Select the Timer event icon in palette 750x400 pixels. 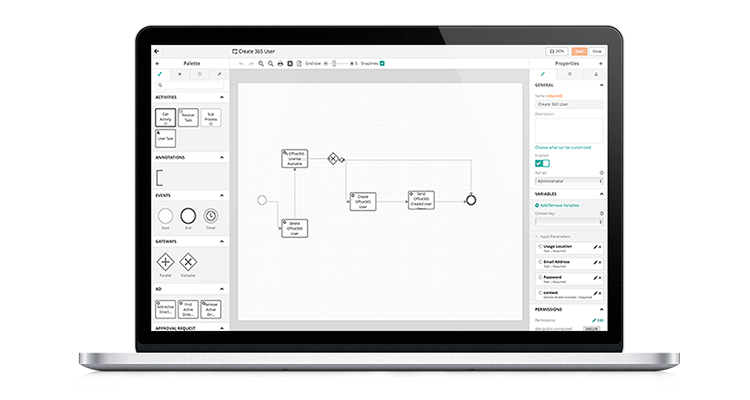211,215
